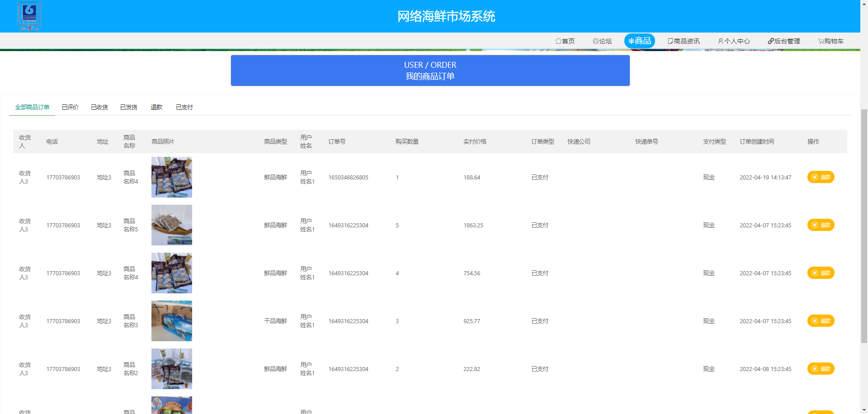Switch to 已评价 tab

tap(70, 107)
